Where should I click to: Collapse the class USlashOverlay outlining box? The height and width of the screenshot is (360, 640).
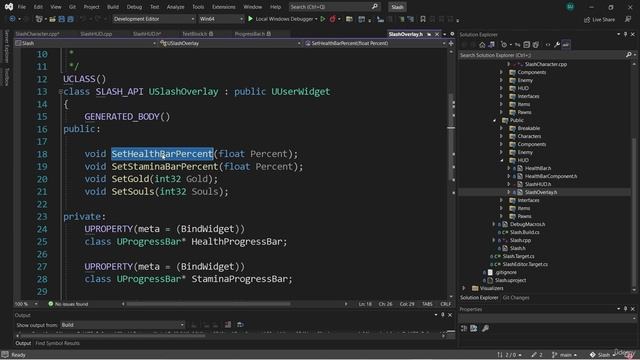tap(60, 92)
